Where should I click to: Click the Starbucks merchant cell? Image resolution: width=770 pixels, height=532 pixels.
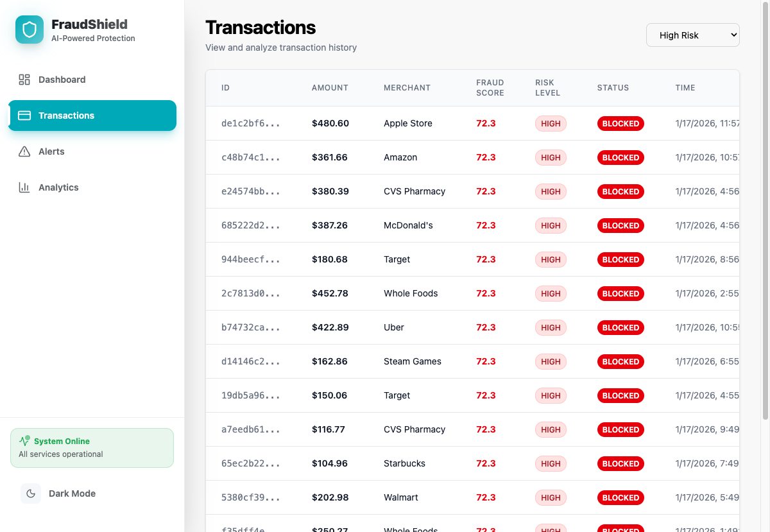click(404, 463)
